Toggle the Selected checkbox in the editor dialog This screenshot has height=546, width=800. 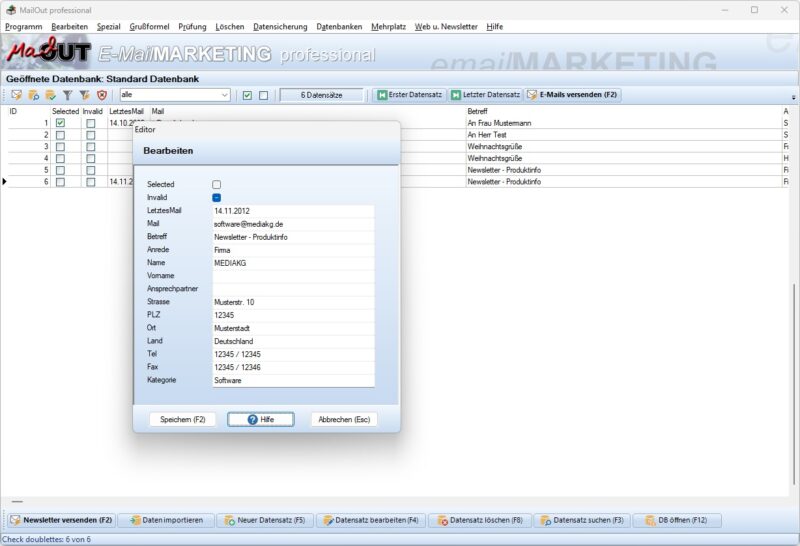click(x=216, y=185)
